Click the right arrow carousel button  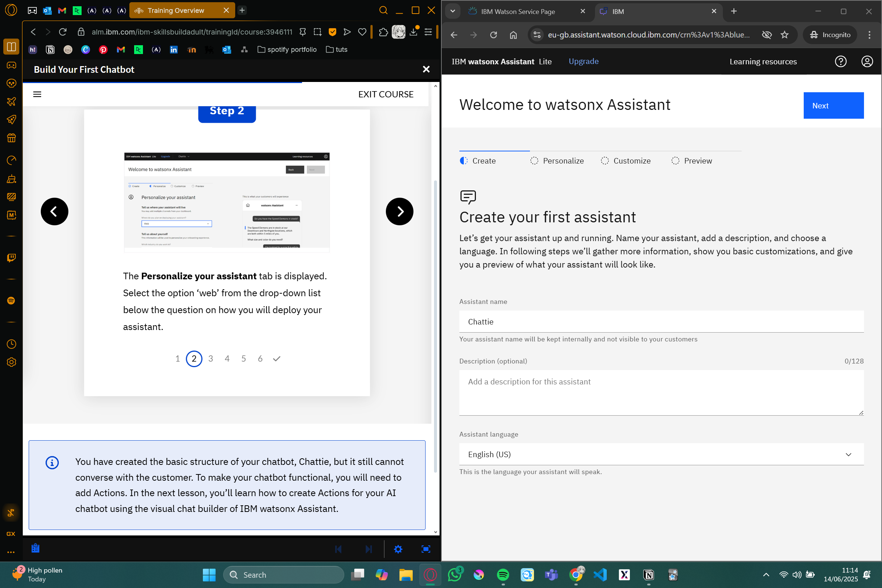pos(399,212)
